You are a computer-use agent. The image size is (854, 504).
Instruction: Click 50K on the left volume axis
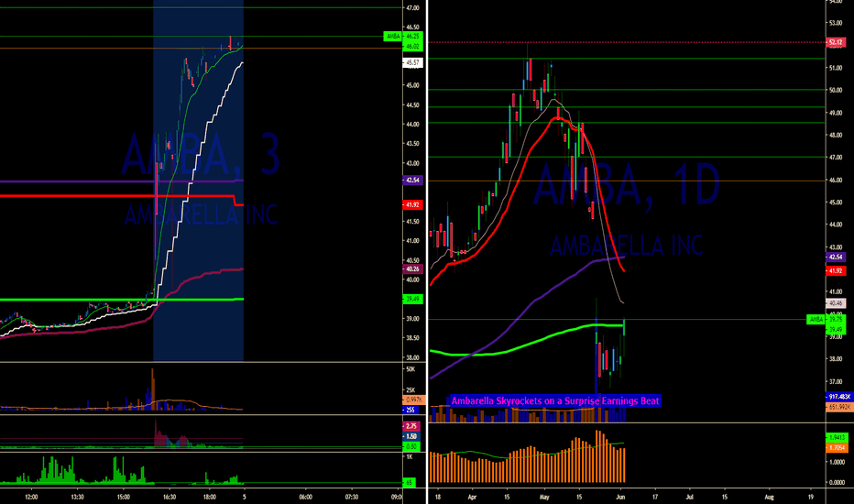pos(411,369)
